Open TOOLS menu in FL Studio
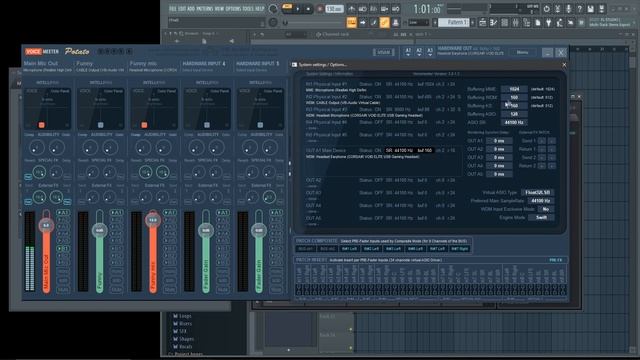 click(248, 9)
